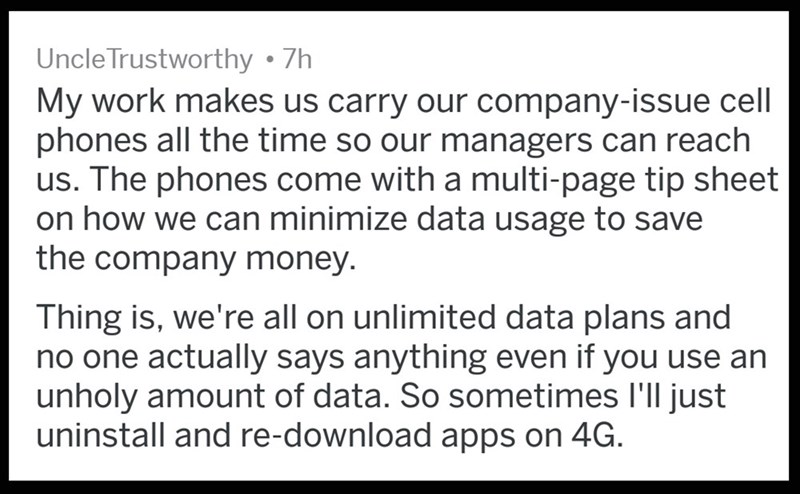Image resolution: width=800 pixels, height=494 pixels.
Task: Click the 7h comment timestamp
Action: click(298, 60)
